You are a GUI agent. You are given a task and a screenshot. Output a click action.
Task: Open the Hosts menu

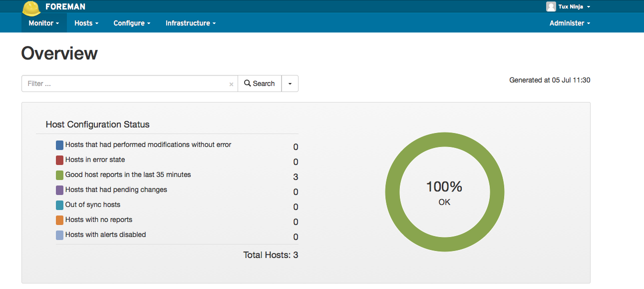86,23
